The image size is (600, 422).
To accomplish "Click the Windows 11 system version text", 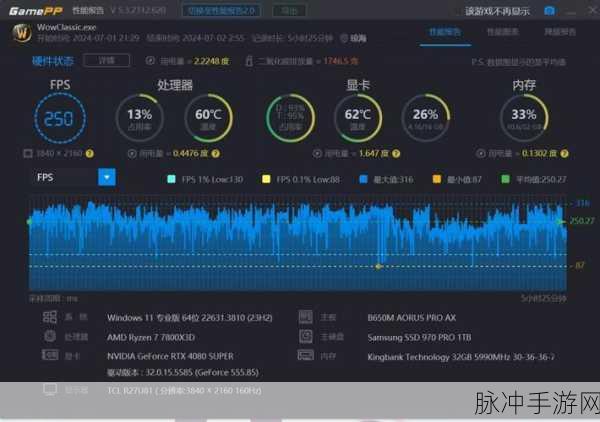I will [x=190, y=318].
